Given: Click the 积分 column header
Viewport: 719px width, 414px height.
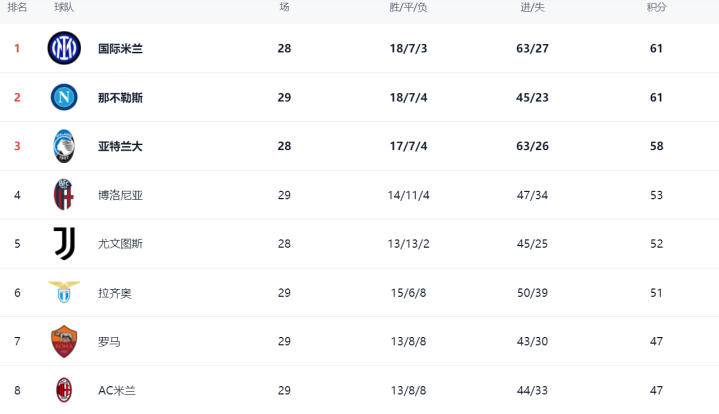Looking at the screenshot, I should pyautogui.click(x=656, y=7).
